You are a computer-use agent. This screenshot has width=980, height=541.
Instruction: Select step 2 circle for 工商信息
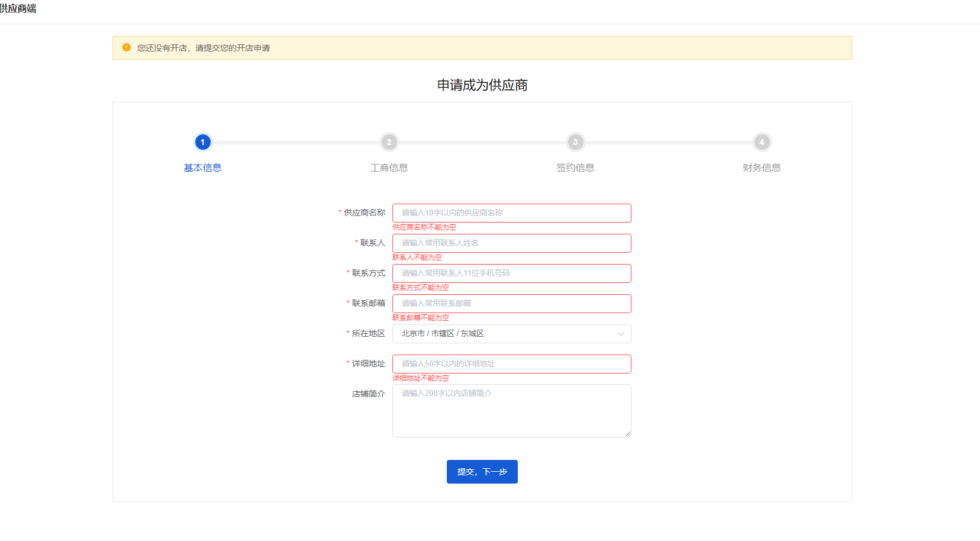[389, 142]
